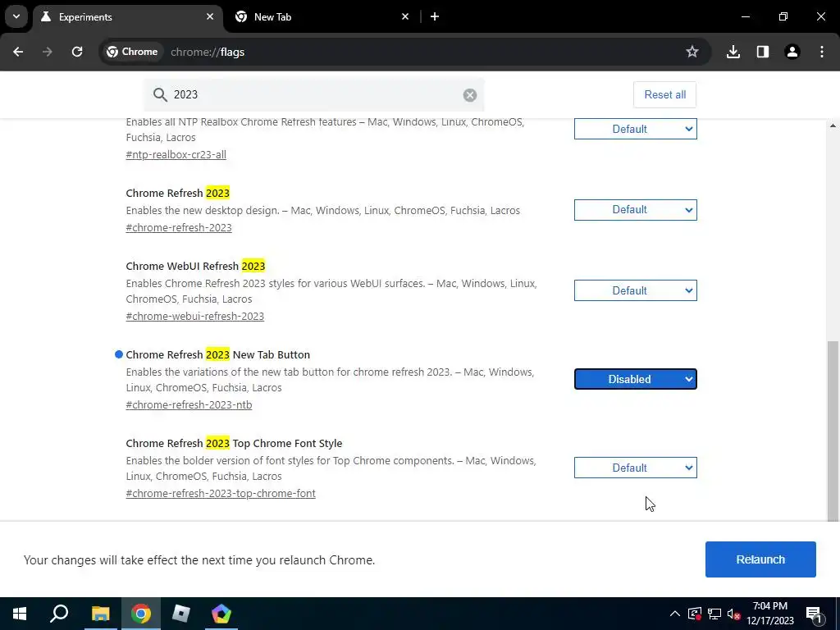Open Windows Start menu

(x=20, y=614)
